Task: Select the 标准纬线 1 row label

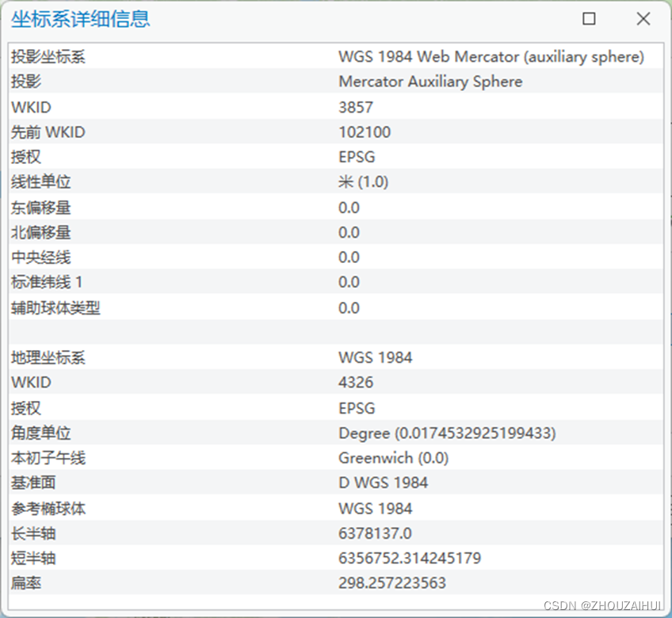Action: click(46, 282)
